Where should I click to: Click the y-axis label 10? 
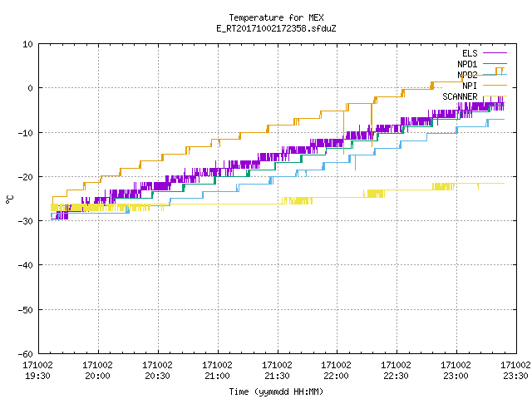[27, 44]
